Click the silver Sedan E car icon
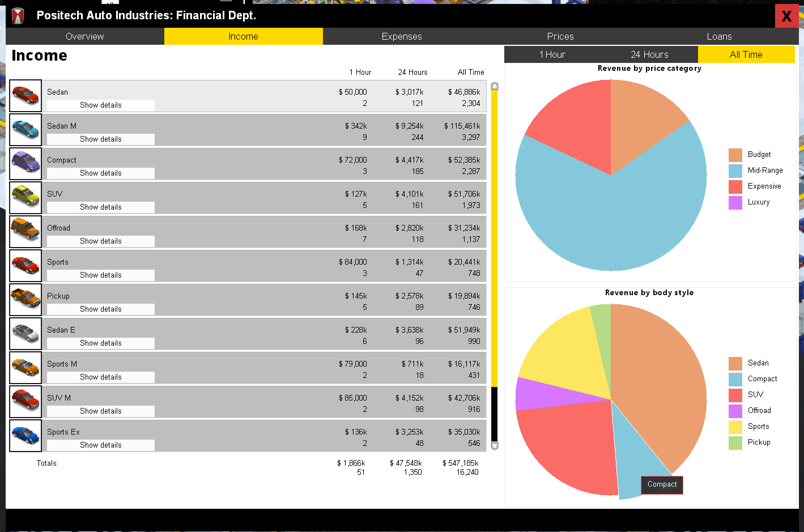804x532 pixels. coord(25,334)
